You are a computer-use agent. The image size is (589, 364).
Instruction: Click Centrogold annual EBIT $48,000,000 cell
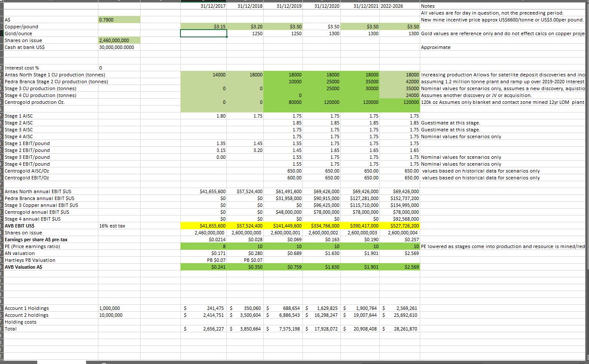[x=284, y=212]
